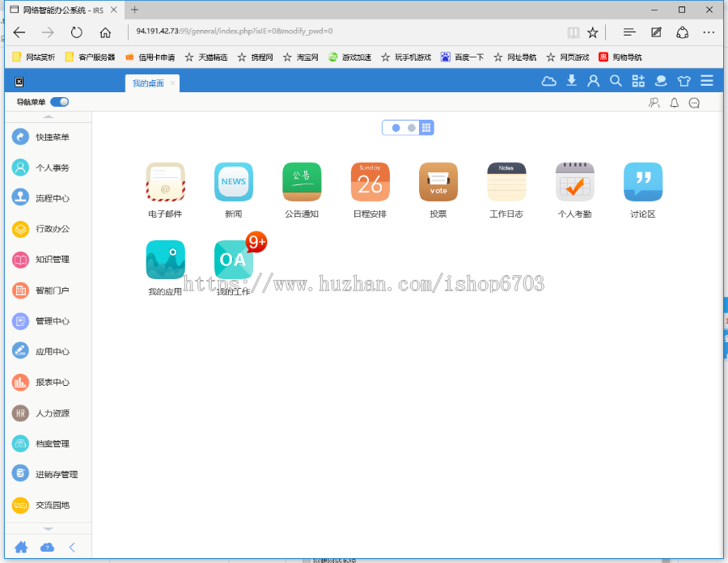Open the 投票 vote icon

438,182
